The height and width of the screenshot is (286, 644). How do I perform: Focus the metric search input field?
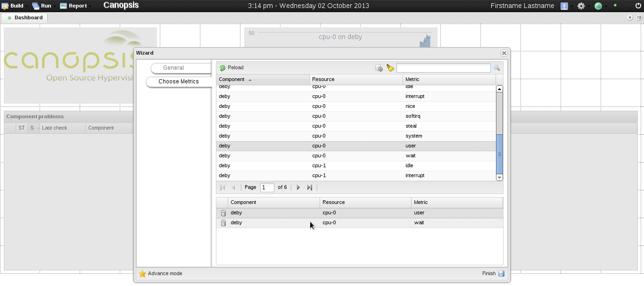pyautogui.click(x=444, y=68)
